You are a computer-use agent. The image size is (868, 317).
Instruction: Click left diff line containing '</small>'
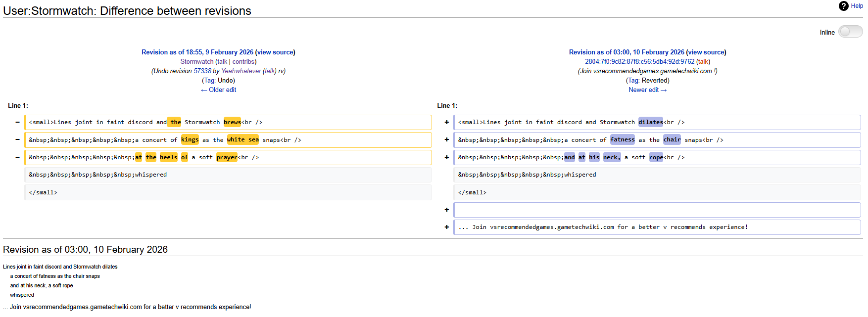[x=228, y=192]
